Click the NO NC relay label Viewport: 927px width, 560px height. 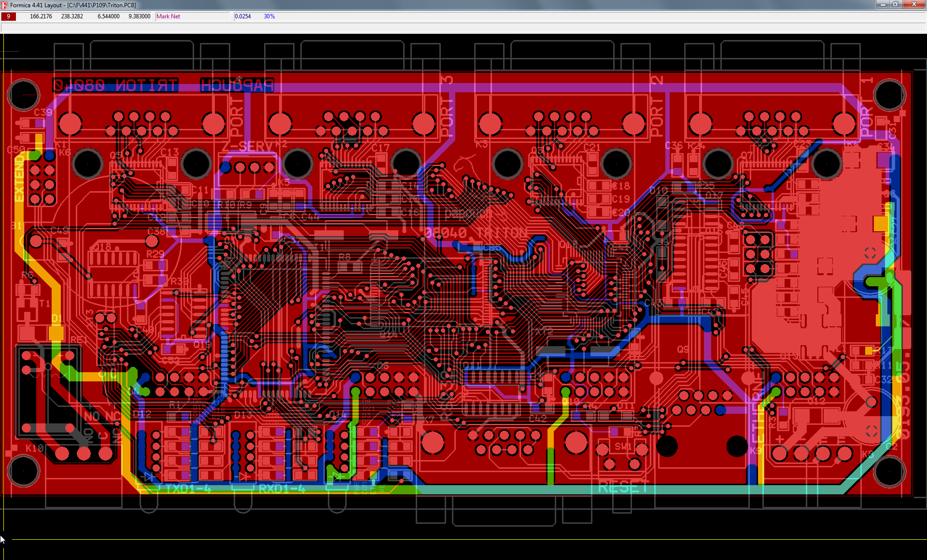[102, 416]
